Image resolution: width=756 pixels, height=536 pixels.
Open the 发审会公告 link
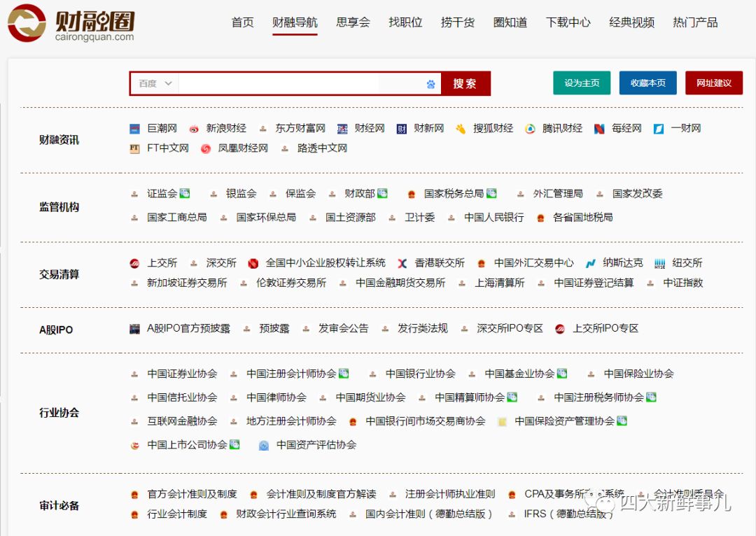tap(343, 328)
